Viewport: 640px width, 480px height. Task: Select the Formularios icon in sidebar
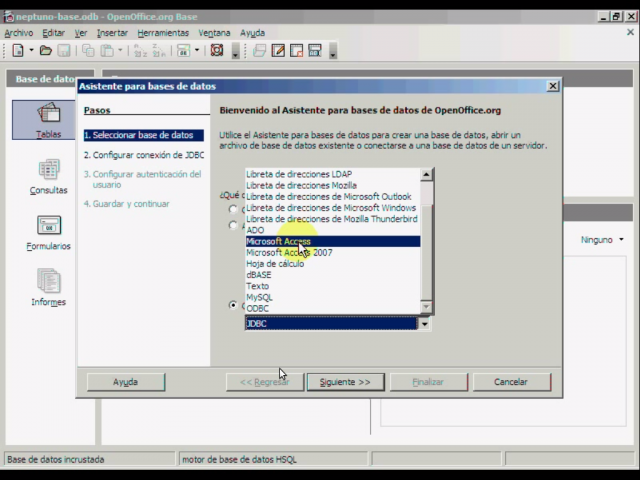[48, 233]
